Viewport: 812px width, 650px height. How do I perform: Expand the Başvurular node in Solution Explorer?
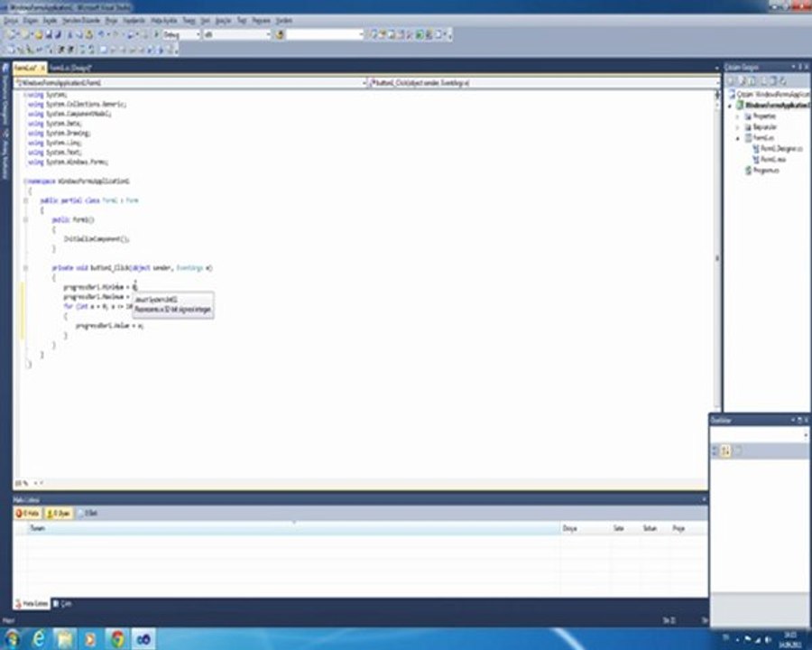[x=738, y=127]
